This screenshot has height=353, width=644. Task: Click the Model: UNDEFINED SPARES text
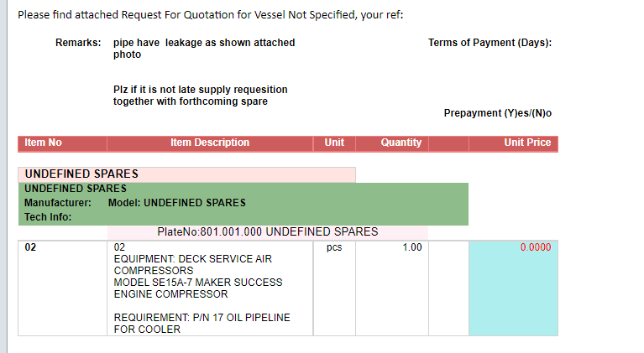pos(177,203)
